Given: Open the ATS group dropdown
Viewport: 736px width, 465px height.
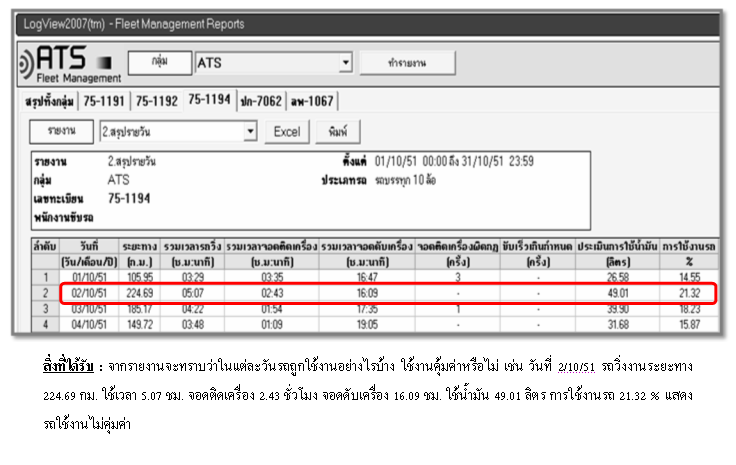Looking at the screenshot, I should [x=346, y=62].
